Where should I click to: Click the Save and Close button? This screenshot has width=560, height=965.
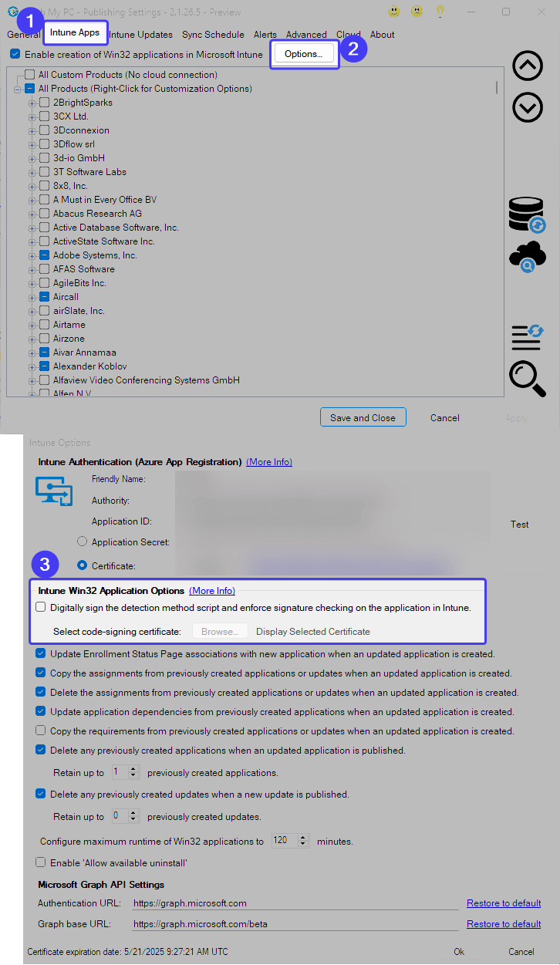363,417
